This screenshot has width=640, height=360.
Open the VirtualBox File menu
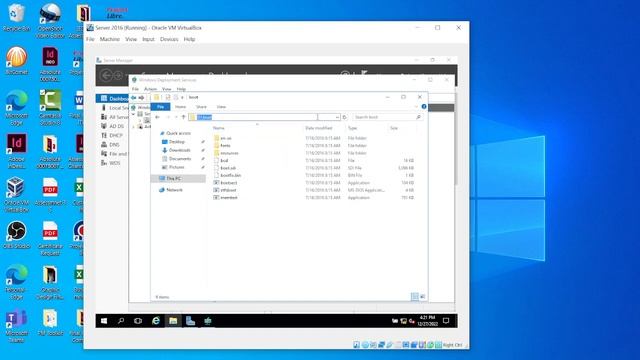(x=90, y=39)
